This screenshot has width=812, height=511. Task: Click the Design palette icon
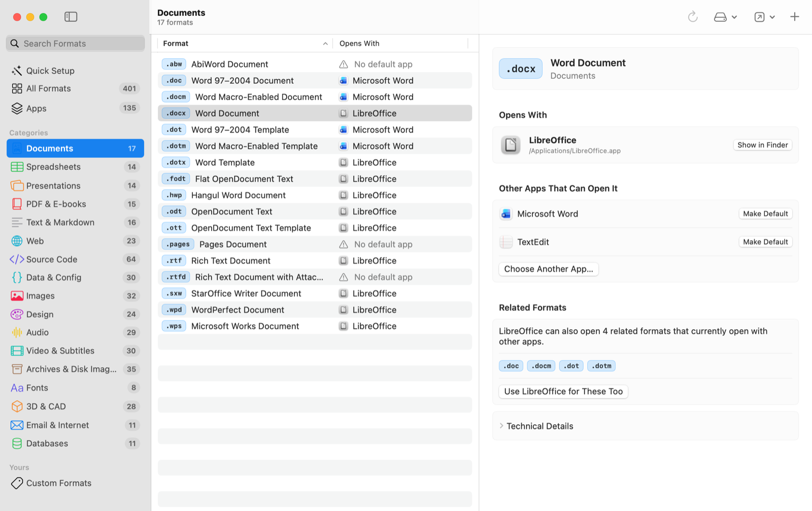click(17, 314)
